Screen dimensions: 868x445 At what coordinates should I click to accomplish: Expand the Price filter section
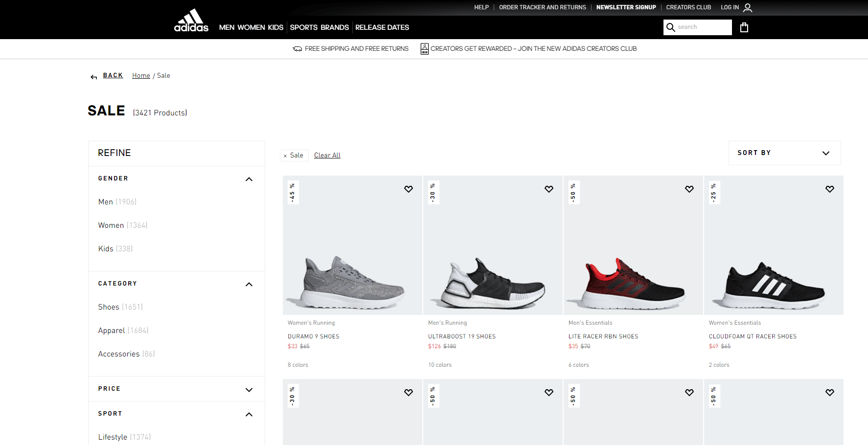tap(249, 390)
